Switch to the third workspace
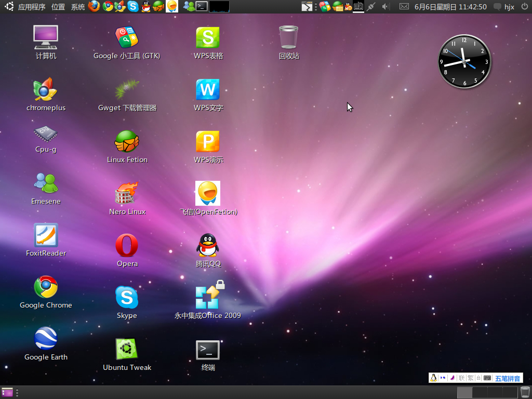The image size is (532, 399). (495, 392)
